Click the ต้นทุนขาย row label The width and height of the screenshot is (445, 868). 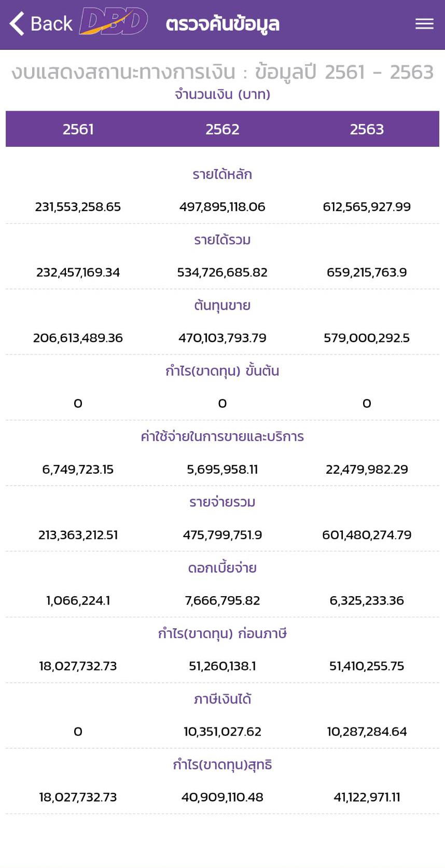223,306
